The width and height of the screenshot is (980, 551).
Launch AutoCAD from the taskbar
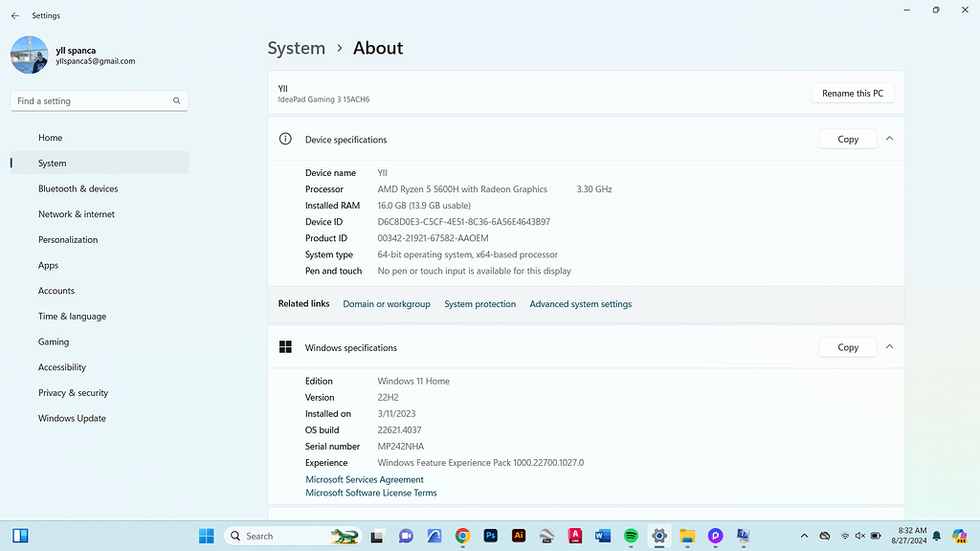point(575,536)
